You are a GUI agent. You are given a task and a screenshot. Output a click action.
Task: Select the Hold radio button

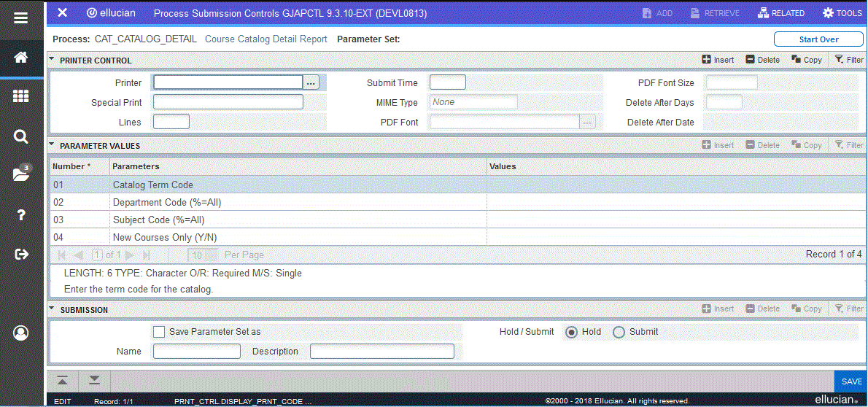572,332
